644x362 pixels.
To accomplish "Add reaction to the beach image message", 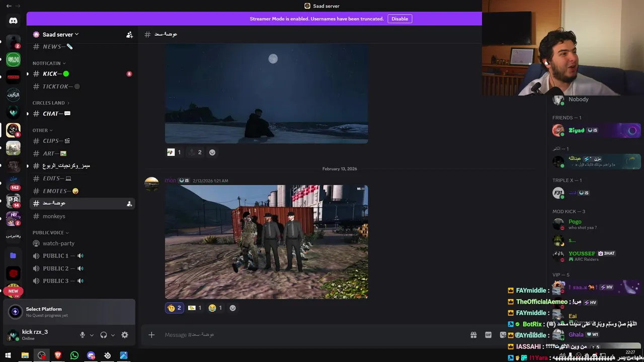I will tap(212, 152).
